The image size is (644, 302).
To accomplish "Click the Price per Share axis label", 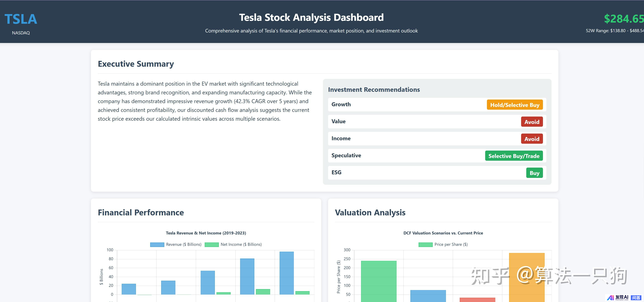I will [x=339, y=277].
